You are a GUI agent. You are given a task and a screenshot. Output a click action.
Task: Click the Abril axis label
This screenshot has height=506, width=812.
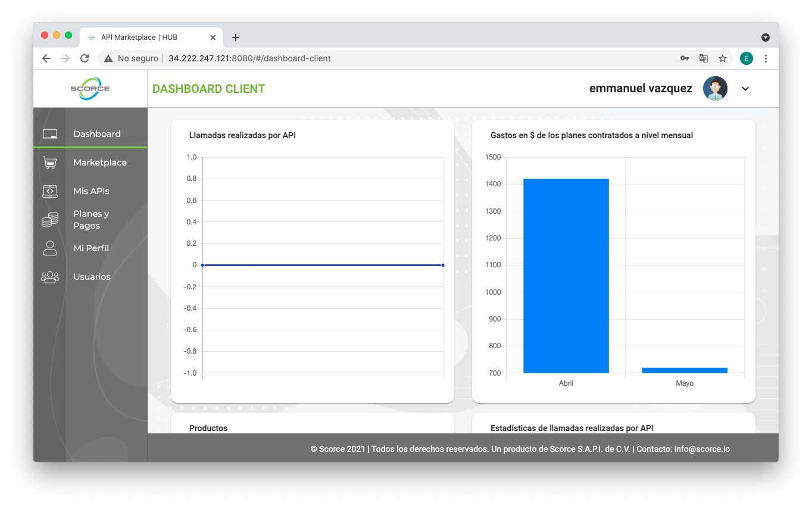(x=566, y=383)
